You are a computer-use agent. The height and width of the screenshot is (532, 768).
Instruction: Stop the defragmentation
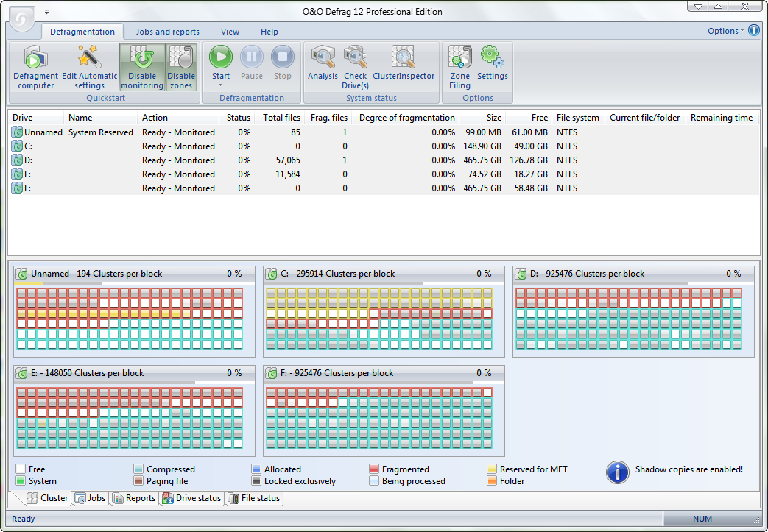[283, 63]
